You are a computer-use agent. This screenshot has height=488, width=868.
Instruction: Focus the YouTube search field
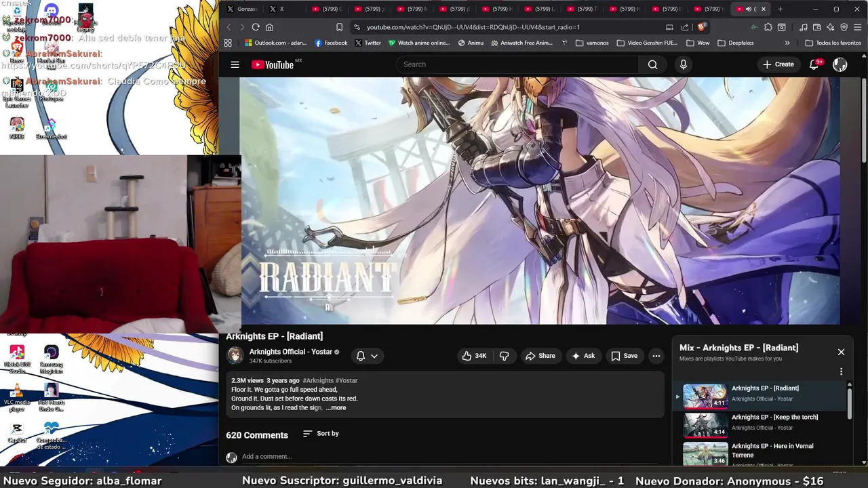[x=517, y=64]
